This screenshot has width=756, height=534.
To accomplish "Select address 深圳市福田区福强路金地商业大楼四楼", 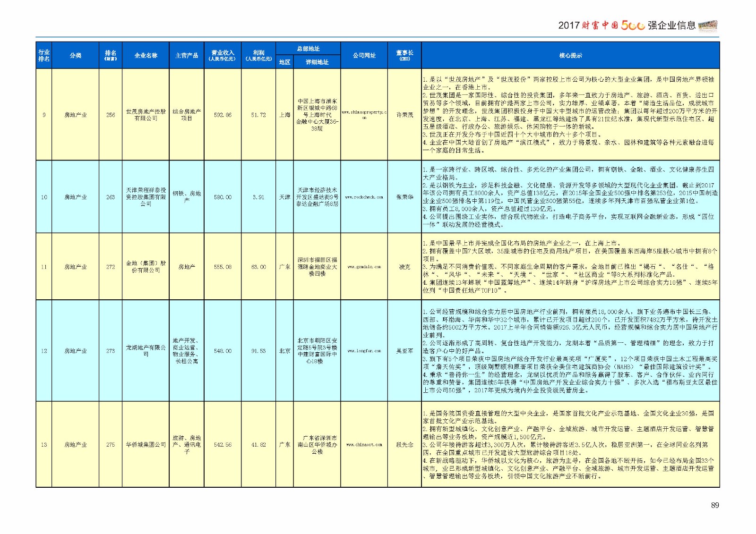I will click(317, 267).
